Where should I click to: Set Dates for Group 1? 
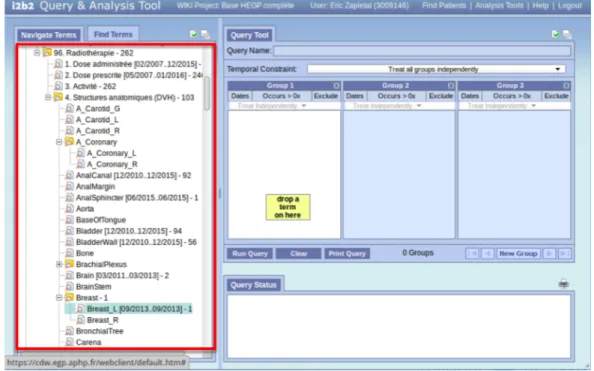240,96
